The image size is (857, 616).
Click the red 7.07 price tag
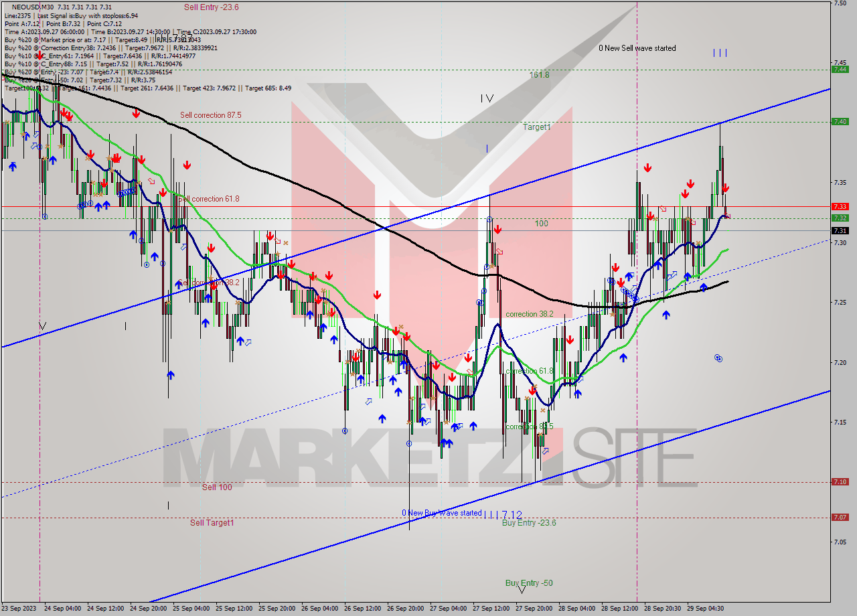(x=840, y=517)
